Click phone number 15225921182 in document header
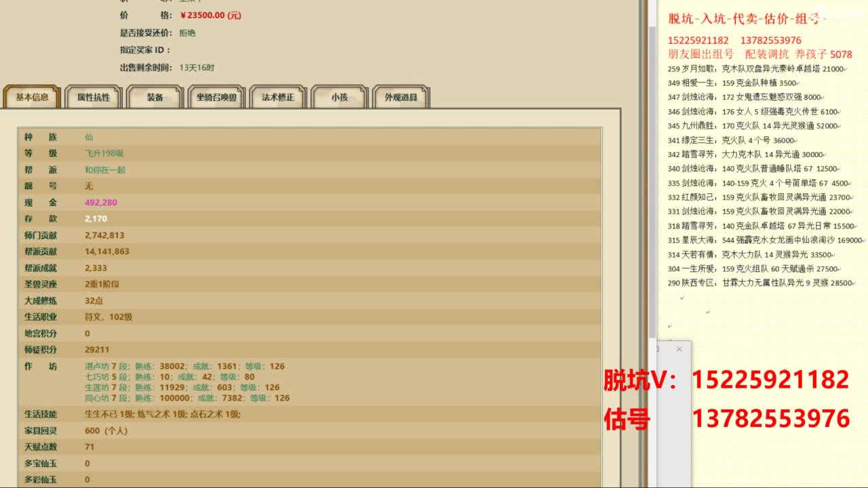This screenshot has height=488, width=868. point(698,41)
